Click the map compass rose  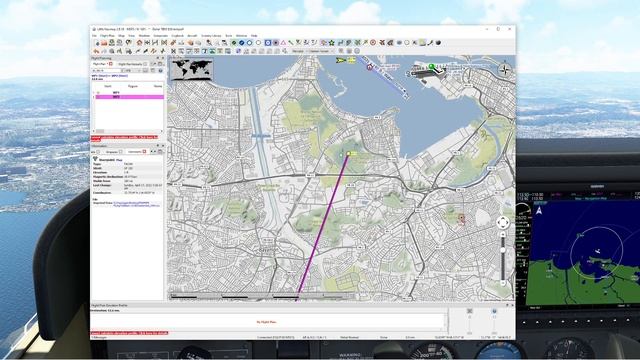point(505,70)
